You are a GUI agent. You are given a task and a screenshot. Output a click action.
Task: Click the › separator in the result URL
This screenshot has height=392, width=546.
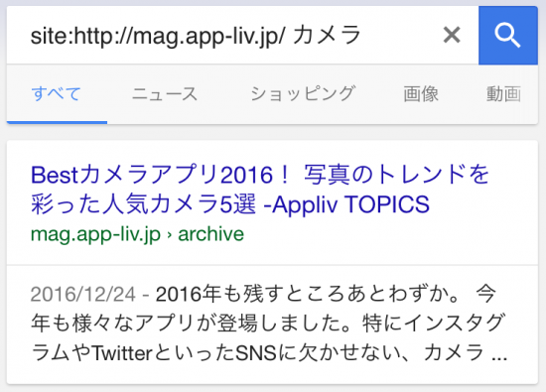coord(170,235)
